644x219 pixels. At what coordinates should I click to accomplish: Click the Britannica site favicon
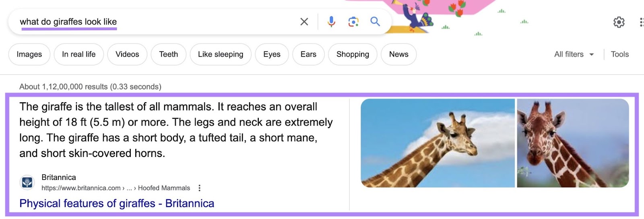click(27, 183)
